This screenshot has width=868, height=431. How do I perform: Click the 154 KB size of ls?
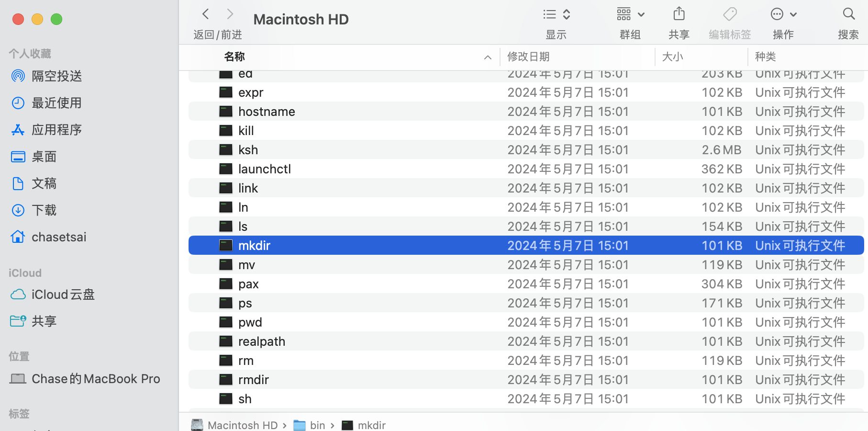click(x=722, y=227)
